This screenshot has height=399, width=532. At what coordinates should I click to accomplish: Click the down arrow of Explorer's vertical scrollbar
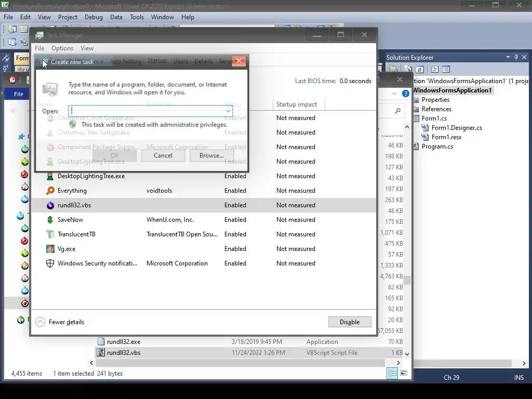(407, 353)
